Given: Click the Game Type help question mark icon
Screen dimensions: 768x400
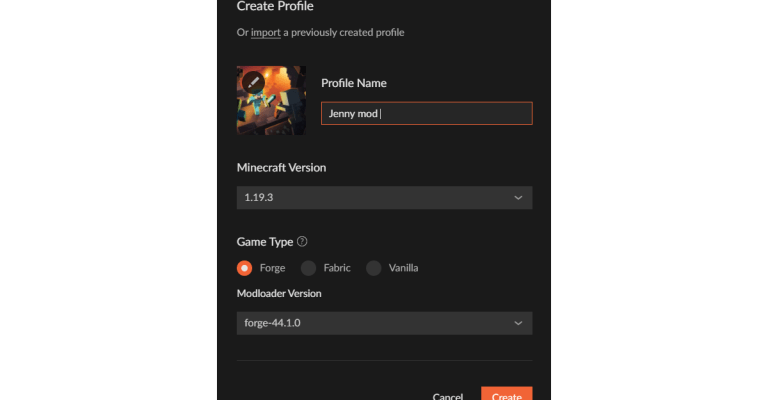Looking at the screenshot, I should [302, 242].
